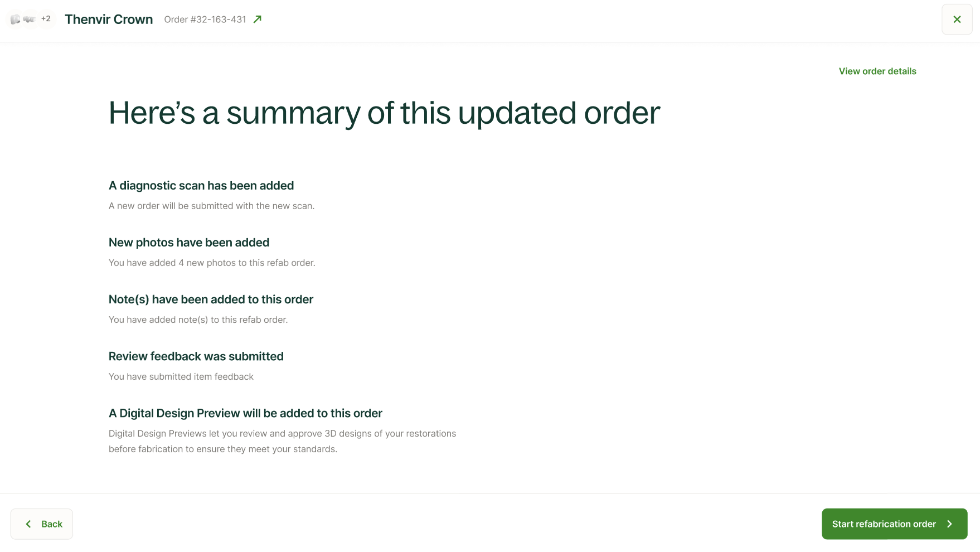This screenshot has height=552, width=980.
Task: Select the first crown scan thumbnail
Action: (14, 18)
